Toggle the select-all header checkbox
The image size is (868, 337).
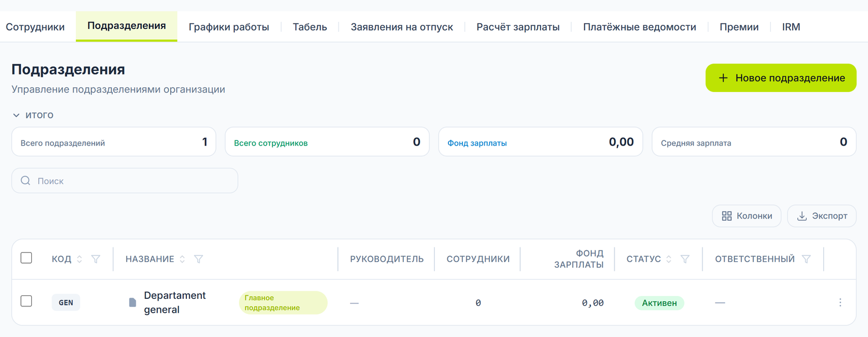26,258
